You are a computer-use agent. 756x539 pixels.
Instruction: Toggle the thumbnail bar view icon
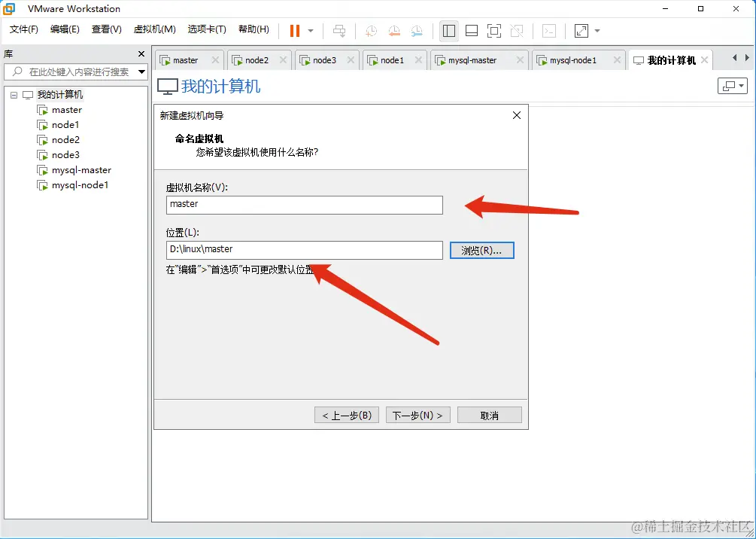pyautogui.click(x=472, y=31)
